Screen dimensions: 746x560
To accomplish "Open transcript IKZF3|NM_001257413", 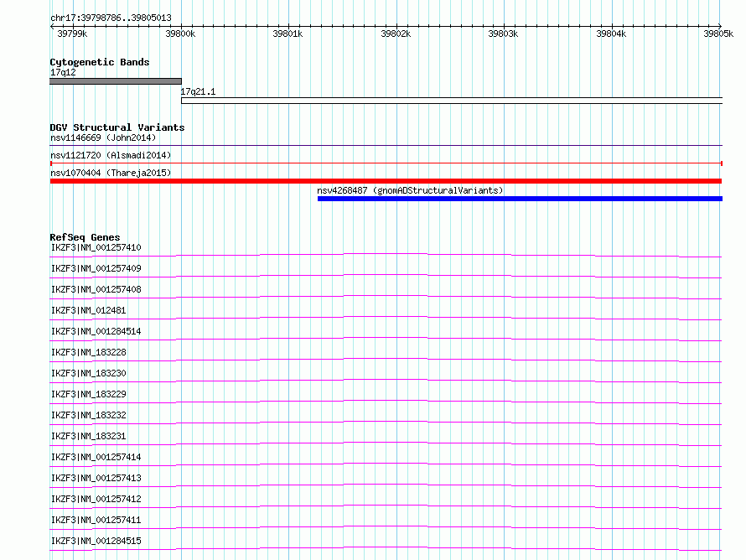I will tap(96, 478).
